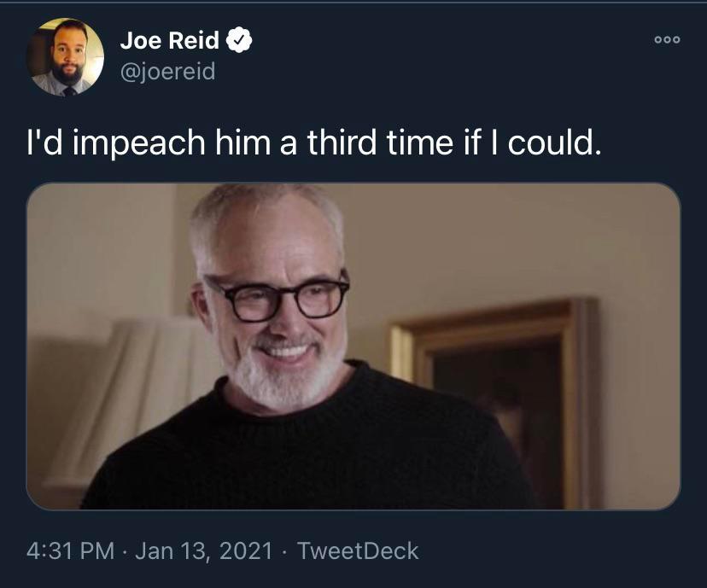Click the "4:31 PM" timestamp
Image resolution: width=707 pixels, height=588 pixels.
pyautogui.click(x=70, y=550)
